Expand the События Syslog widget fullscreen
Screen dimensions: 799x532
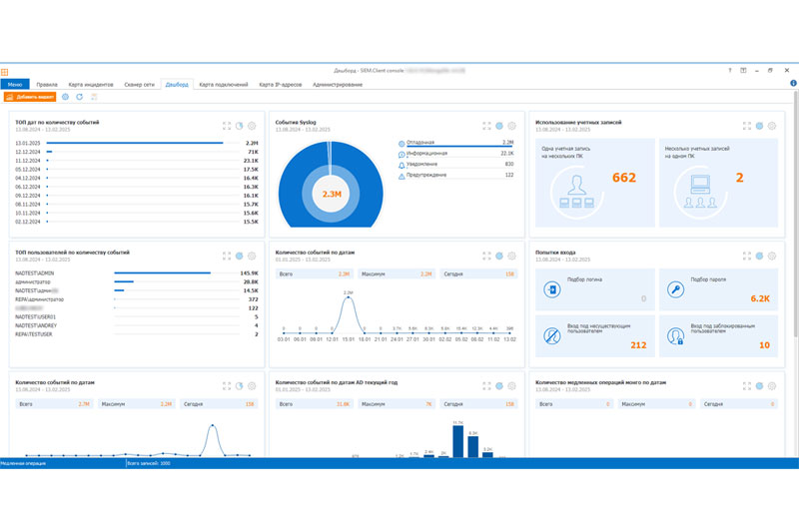point(486,126)
